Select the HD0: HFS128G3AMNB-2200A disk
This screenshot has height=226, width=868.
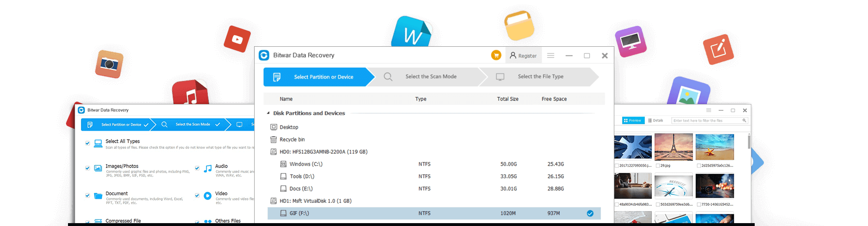(324, 152)
